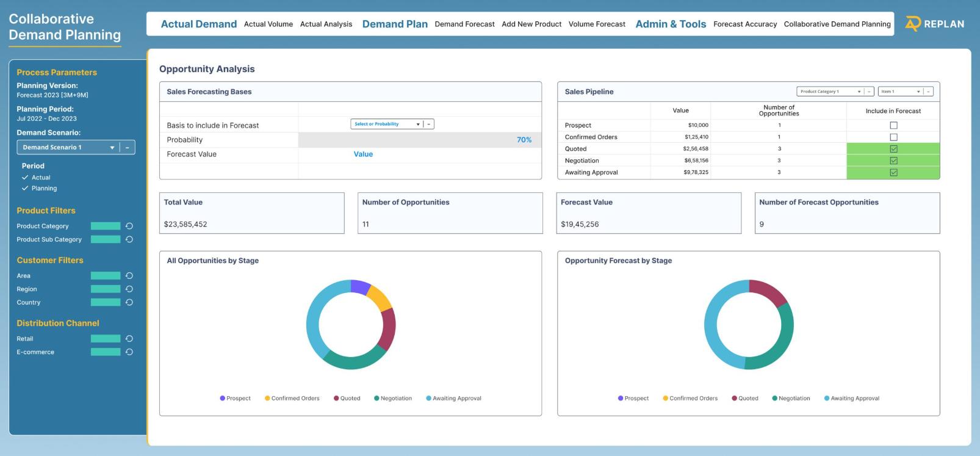The height and width of the screenshot is (456, 980).
Task: Open the Forecast Accuracy page
Action: 744,24
